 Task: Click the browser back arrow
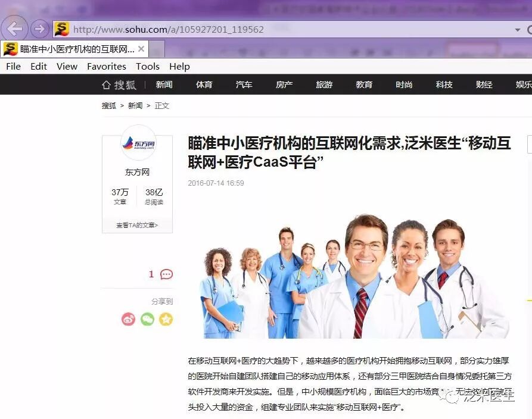(x=14, y=29)
